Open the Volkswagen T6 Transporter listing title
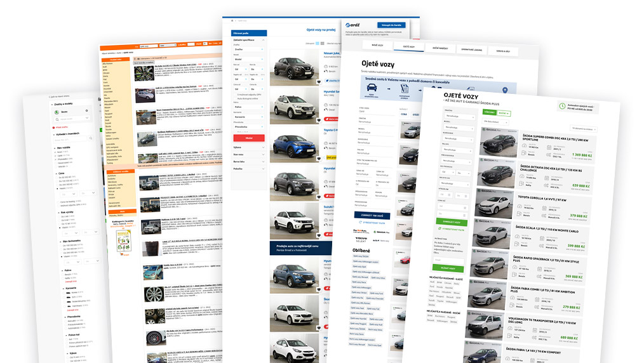Viewport: 644px width, 363px height. coord(542,320)
